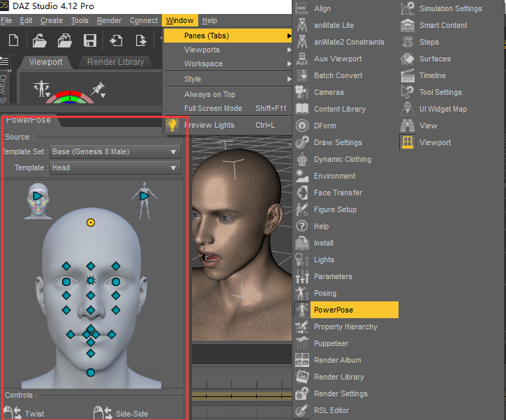
Task: Click the Puppeteer pane icon
Action: click(x=302, y=343)
